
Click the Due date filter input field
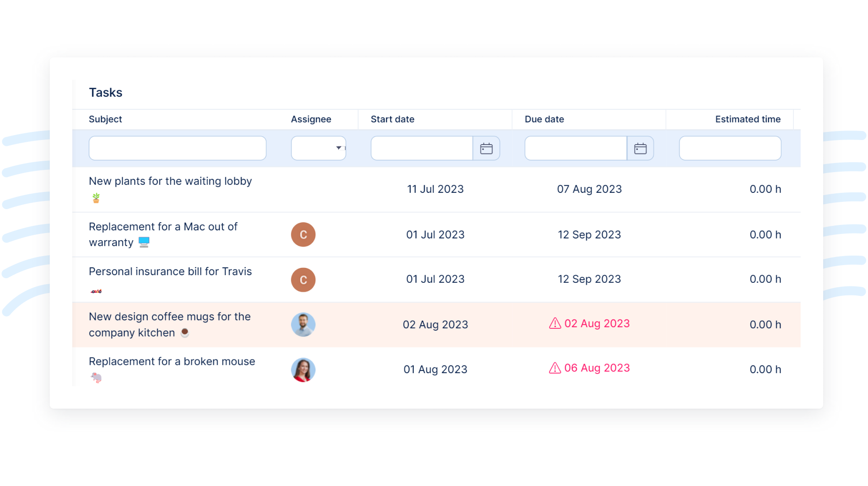click(x=576, y=148)
